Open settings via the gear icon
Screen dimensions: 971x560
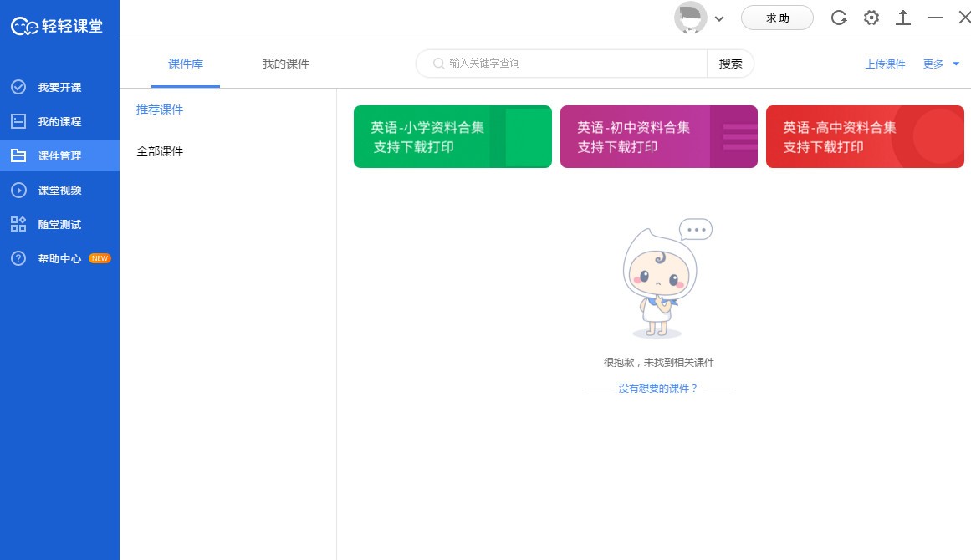[x=871, y=18]
